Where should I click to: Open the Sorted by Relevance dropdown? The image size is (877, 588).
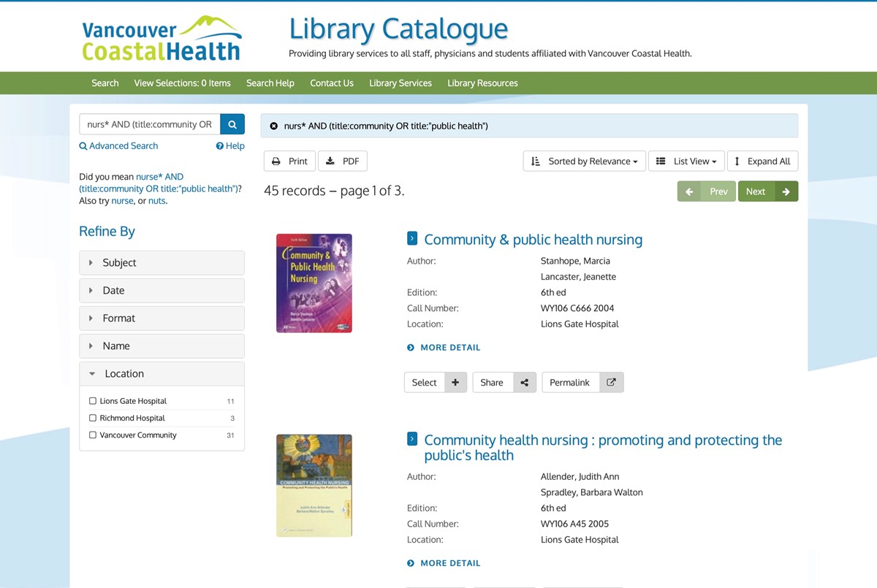[x=584, y=161]
